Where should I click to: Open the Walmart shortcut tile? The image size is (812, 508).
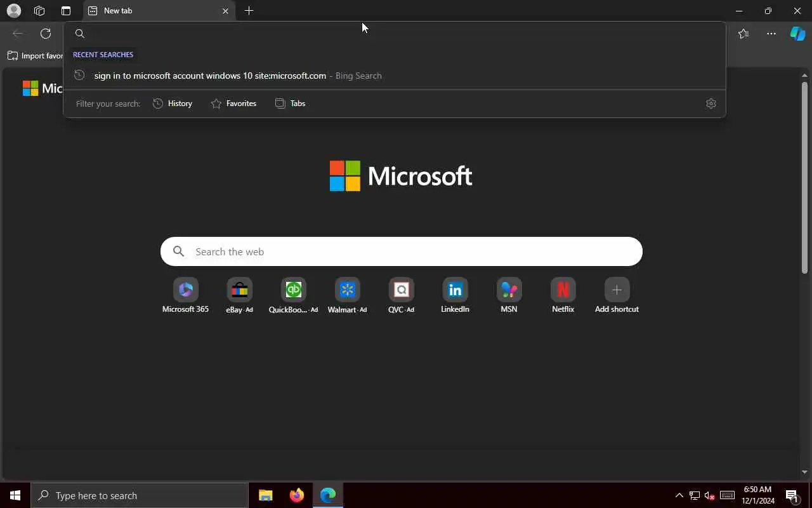pyautogui.click(x=347, y=296)
